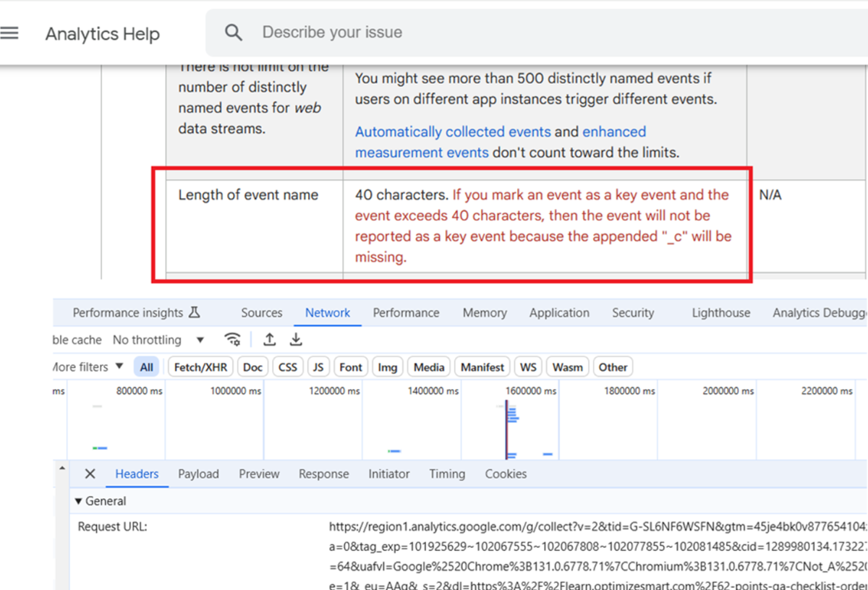This screenshot has height=590, width=868.
Task: Close the request details pane with the X
Action: pos(89,474)
